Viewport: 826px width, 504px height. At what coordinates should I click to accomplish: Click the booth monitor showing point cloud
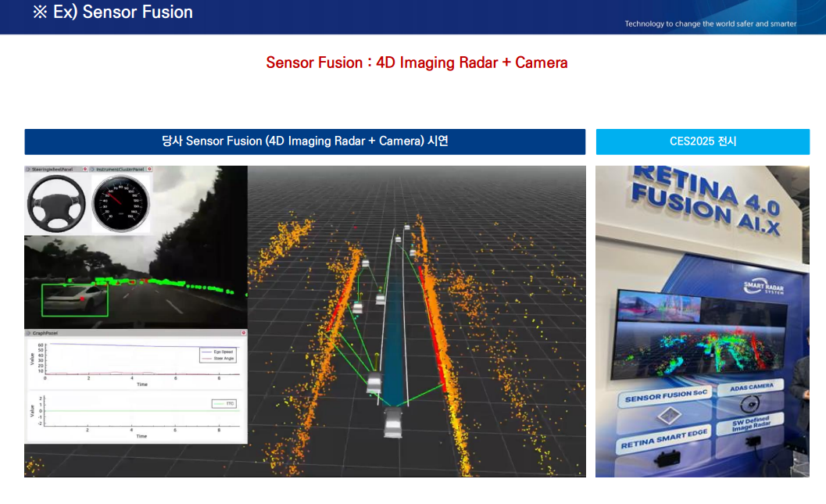pos(699,335)
